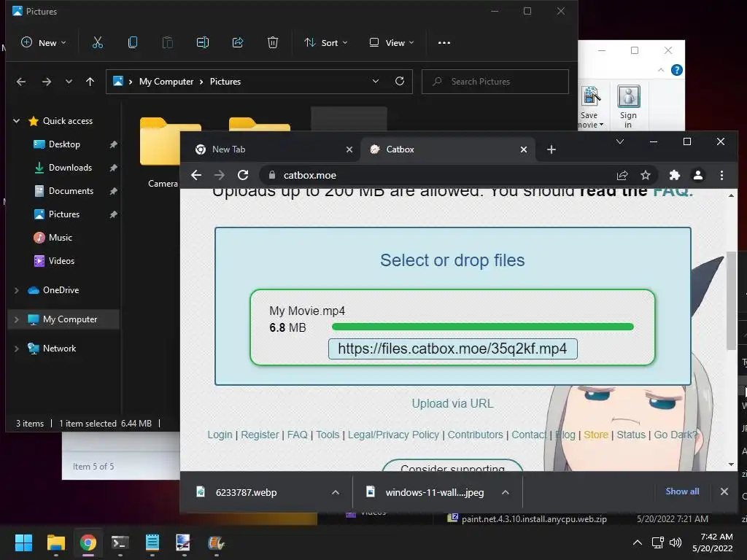Click the Share icon in Pictures toolbar
747x560 pixels.
tap(238, 43)
